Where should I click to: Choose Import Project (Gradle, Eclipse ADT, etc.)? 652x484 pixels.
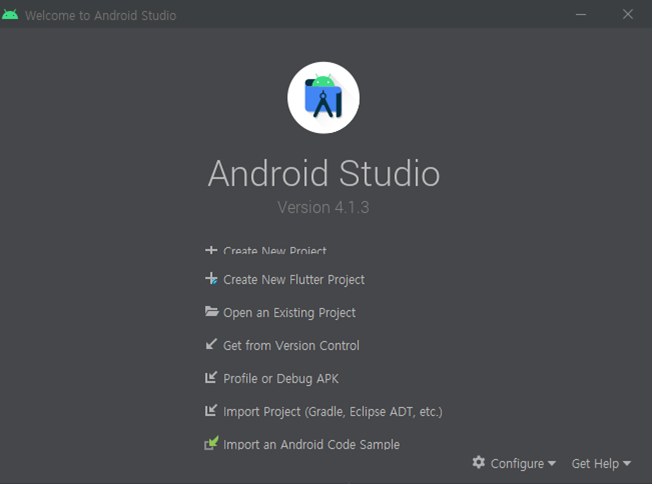point(333,412)
